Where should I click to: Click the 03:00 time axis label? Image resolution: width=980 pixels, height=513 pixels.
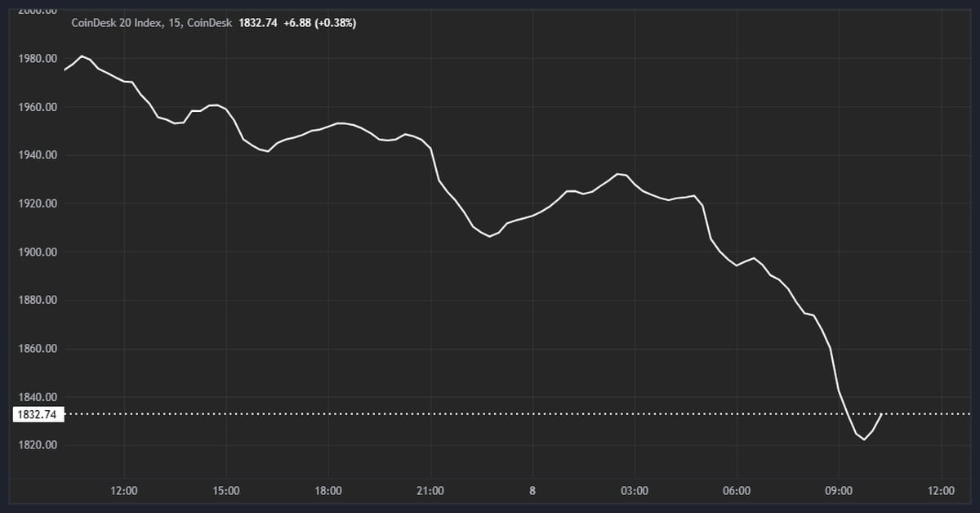click(635, 491)
